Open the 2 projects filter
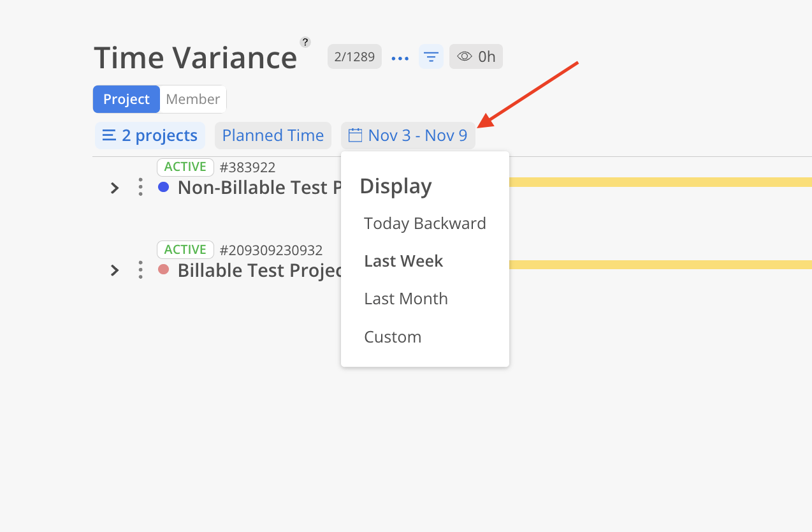 tap(150, 136)
